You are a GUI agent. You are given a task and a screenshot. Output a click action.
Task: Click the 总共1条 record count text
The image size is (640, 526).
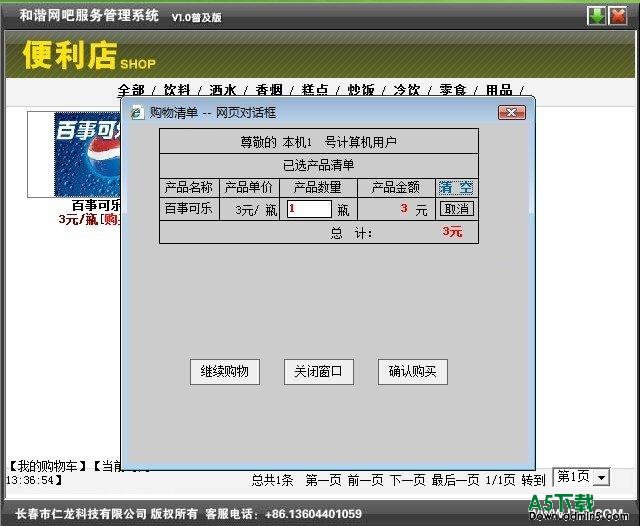coord(272,480)
